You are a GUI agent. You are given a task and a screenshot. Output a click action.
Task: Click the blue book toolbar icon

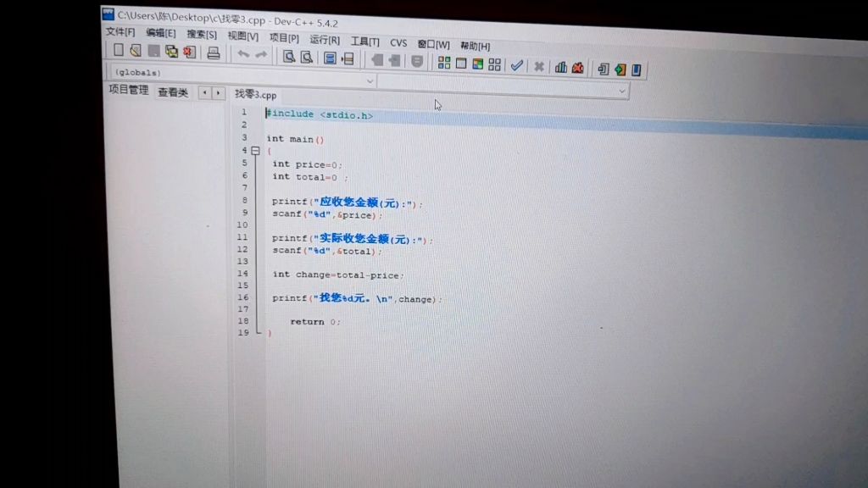tap(637, 69)
